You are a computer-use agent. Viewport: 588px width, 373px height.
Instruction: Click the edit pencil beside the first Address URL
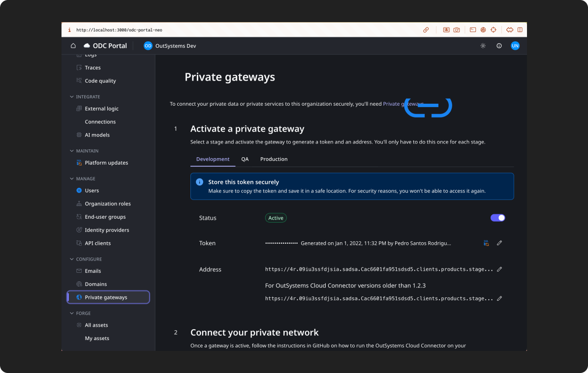click(x=499, y=269)
